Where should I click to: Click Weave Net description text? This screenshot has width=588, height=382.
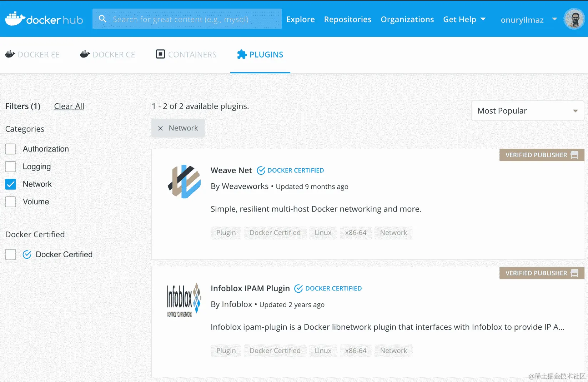click(x=316, y=209)
